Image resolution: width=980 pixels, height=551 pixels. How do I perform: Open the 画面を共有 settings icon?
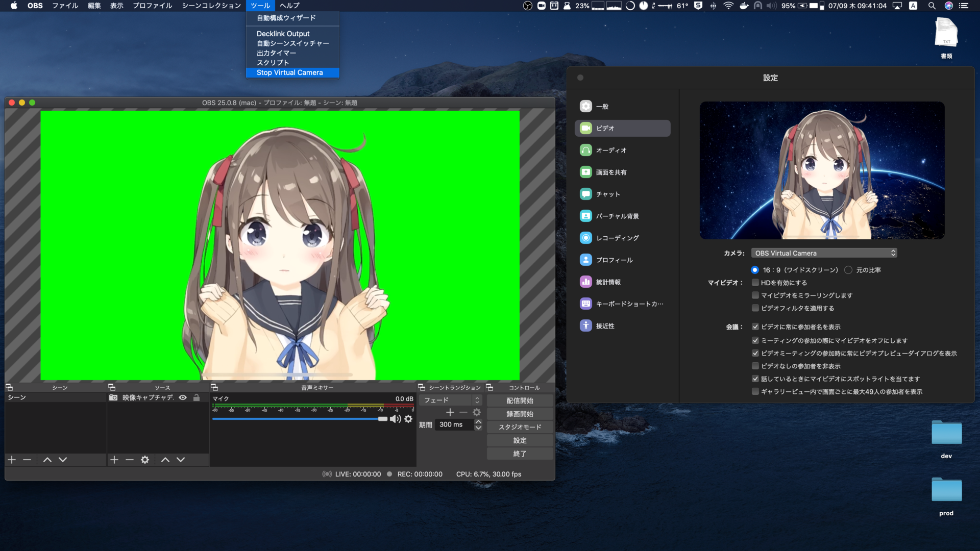pyautogui.click(x=586, y=172)
